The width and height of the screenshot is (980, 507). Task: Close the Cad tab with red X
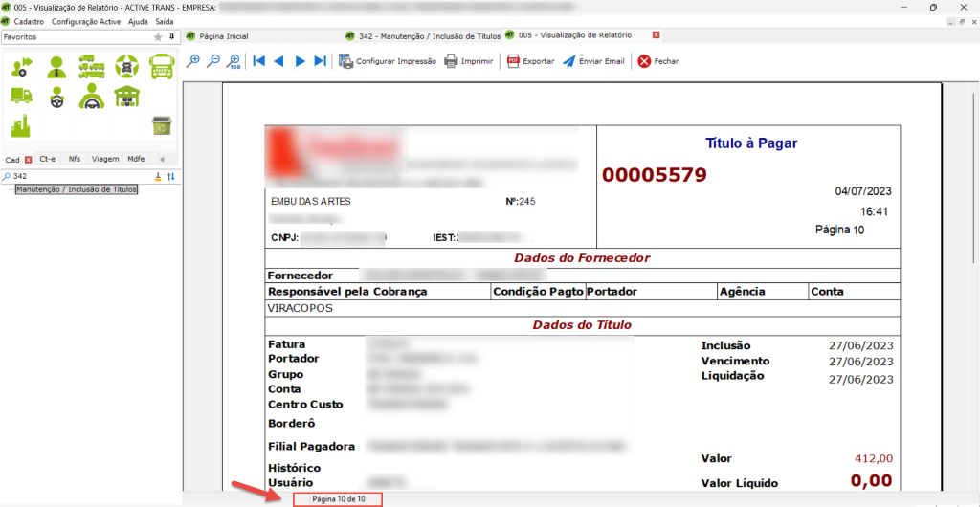click(x=28, y=160)
